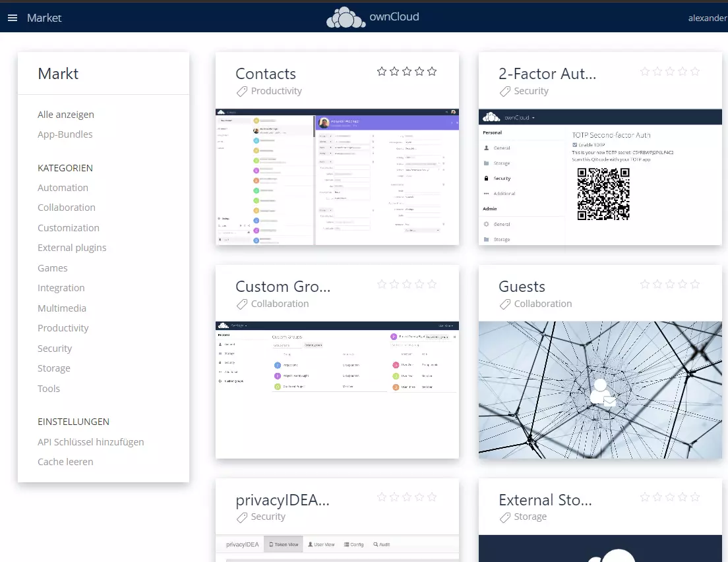Open the Multimedia category

(x=62, y=308)
